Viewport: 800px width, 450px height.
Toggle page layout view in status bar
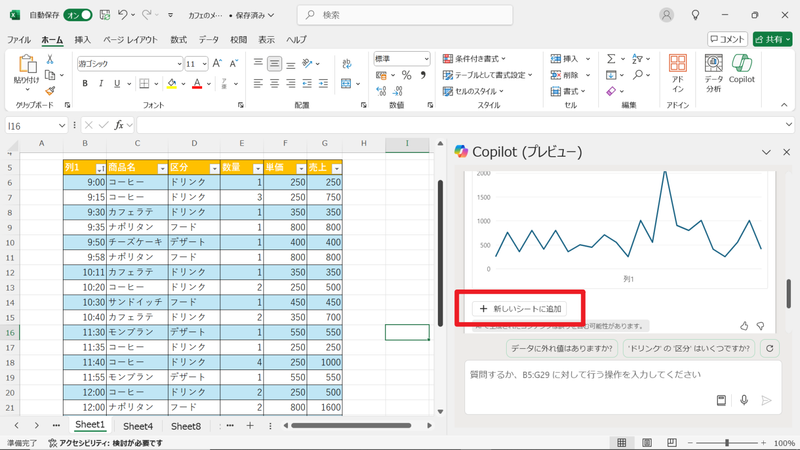[647, 443]
